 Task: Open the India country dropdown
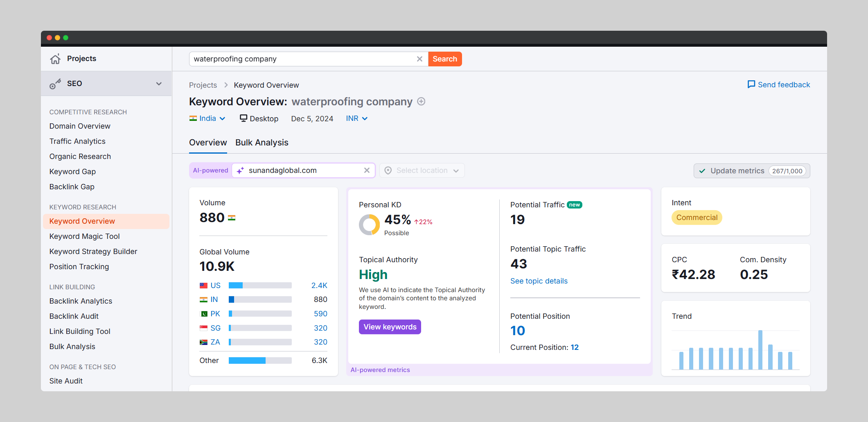coord(207,118)
